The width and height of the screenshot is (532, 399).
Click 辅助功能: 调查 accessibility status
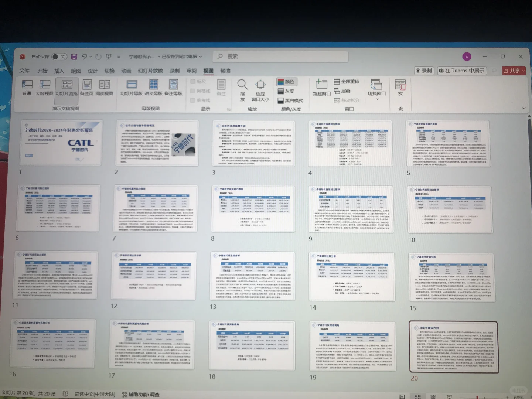(141, 395)
